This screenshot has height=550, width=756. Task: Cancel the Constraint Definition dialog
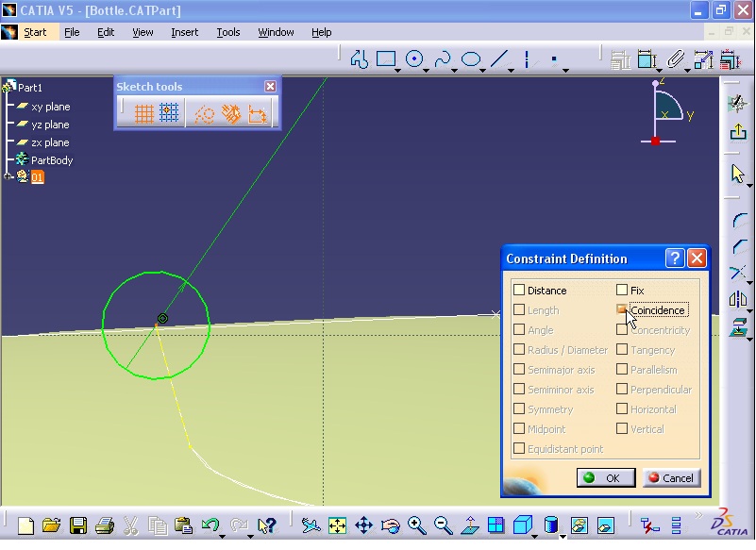[x=672, y=477]
